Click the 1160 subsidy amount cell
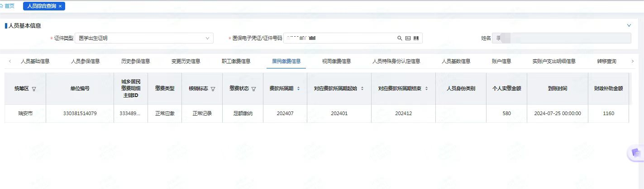The width and height of the screenshot is (644, 189). (609, 113)
